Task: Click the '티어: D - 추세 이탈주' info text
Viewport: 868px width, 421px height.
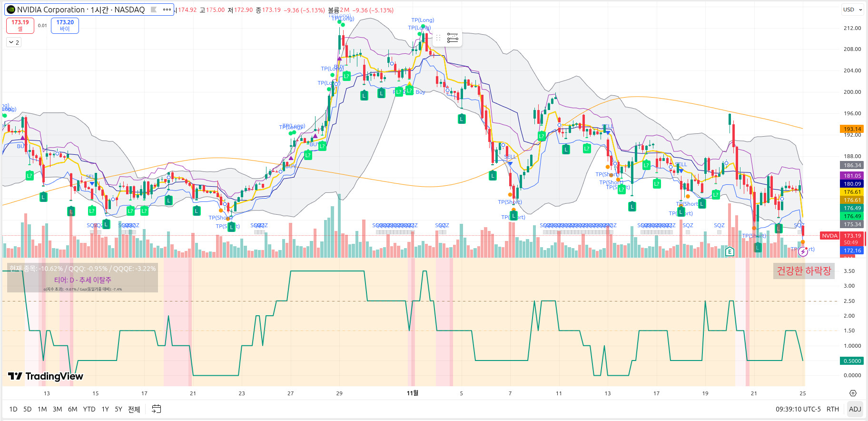Action: click(x=83, y=280)
